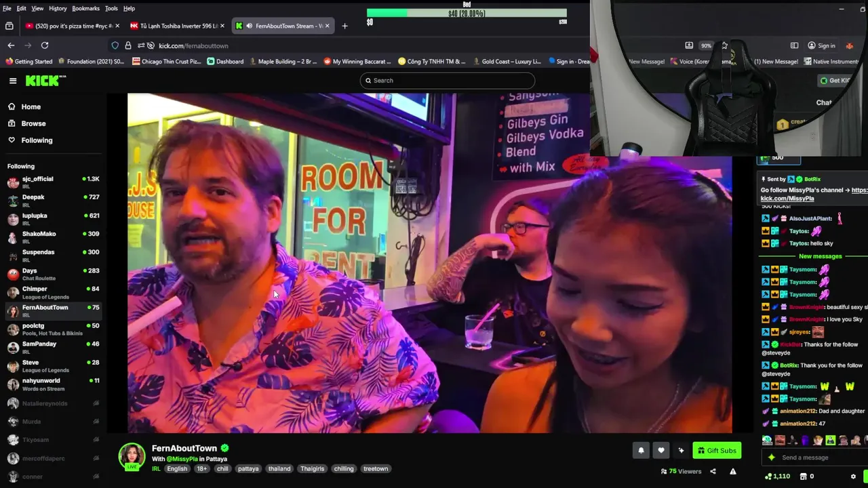The height and width of the screenshot is (488, 868).
Task: Open the Chicago Thin Crust Pizza bookmark
Action: click(167, 61)
